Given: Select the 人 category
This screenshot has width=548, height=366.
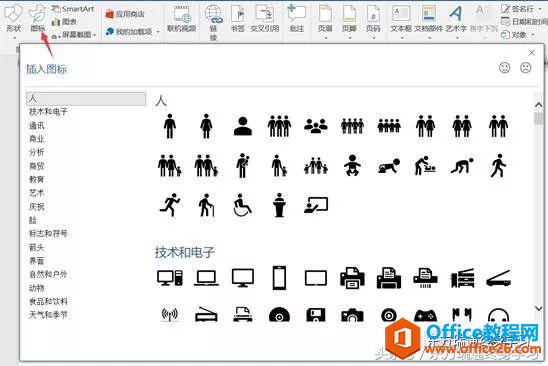Looking at the screenshot, I should [x=86, y=99].
